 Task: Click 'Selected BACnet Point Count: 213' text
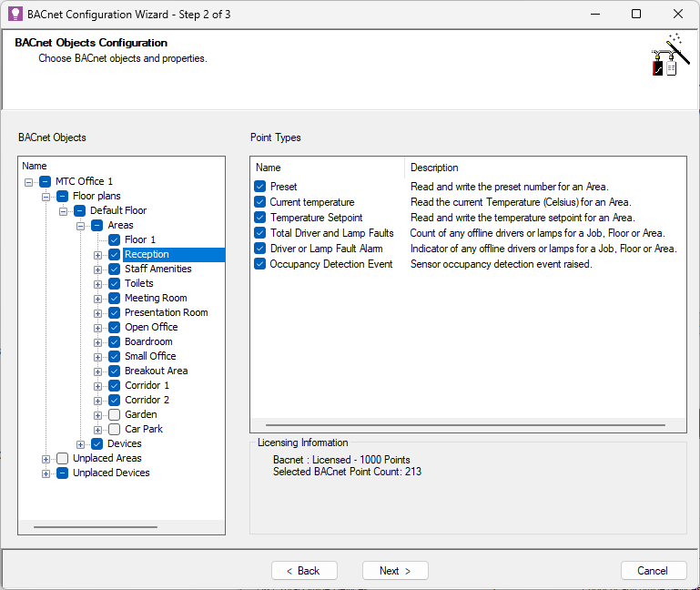coord(347,472)
